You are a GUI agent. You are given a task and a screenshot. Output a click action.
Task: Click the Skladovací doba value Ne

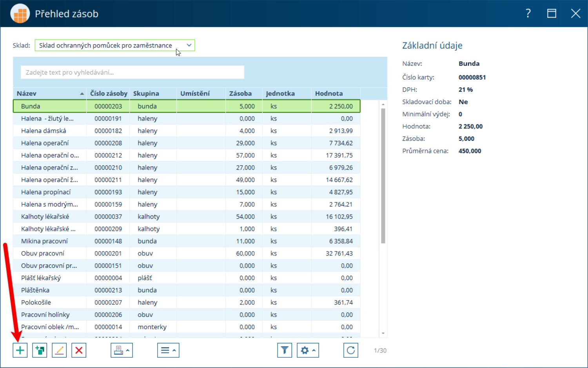point(463,102)
